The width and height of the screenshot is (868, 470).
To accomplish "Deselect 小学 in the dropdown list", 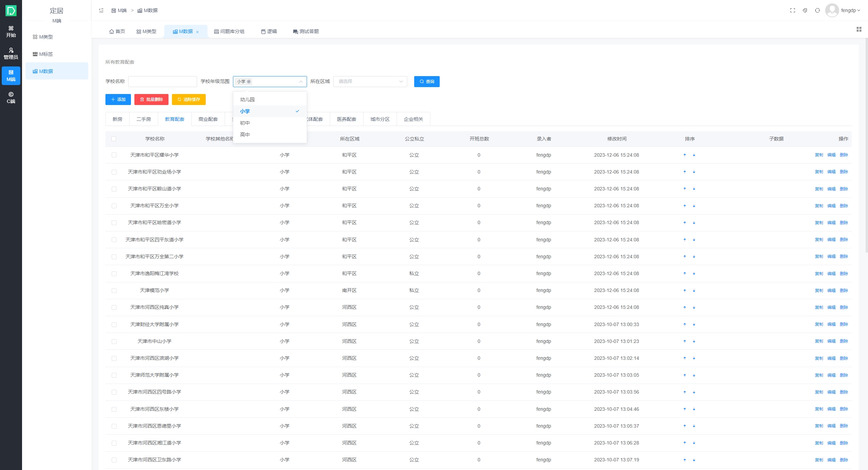I will click(x=270, y=111).
